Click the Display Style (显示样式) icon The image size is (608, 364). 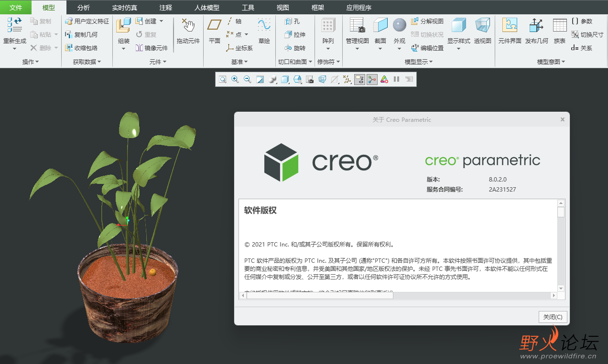tap(459, 25)
